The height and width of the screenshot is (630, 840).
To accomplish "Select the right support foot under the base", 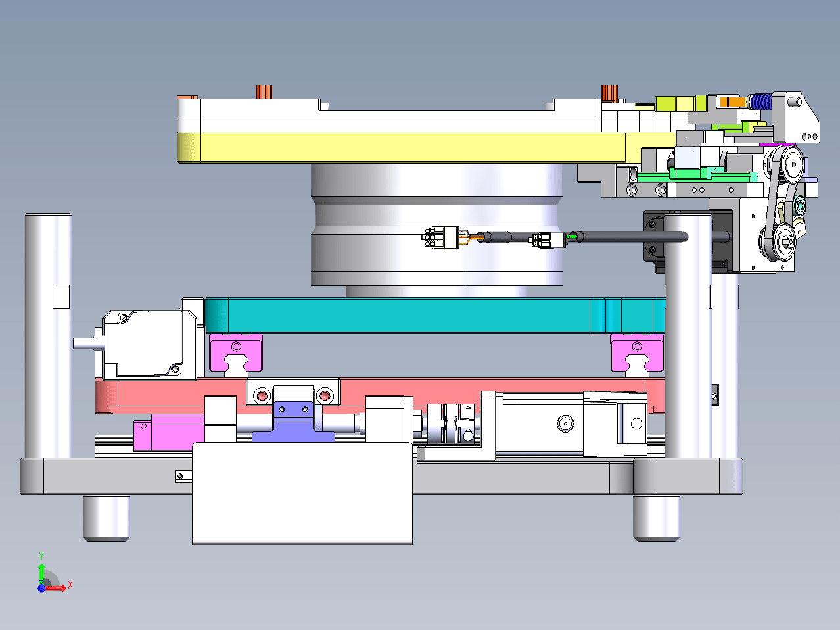I will [656, 518].
